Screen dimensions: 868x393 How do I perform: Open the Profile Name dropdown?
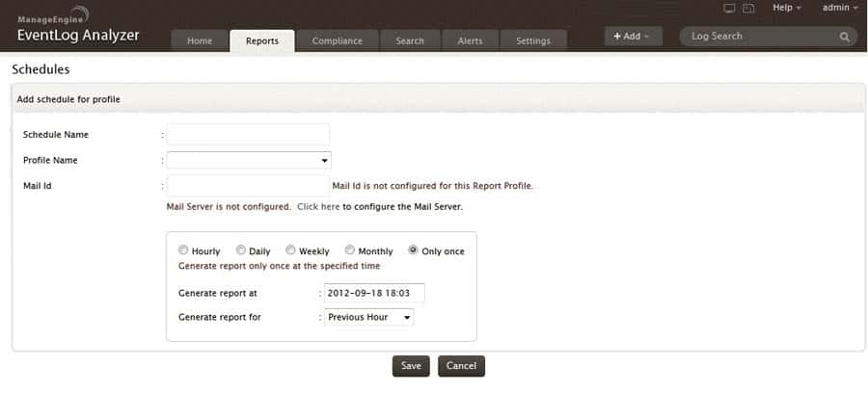tap(249, 160)
